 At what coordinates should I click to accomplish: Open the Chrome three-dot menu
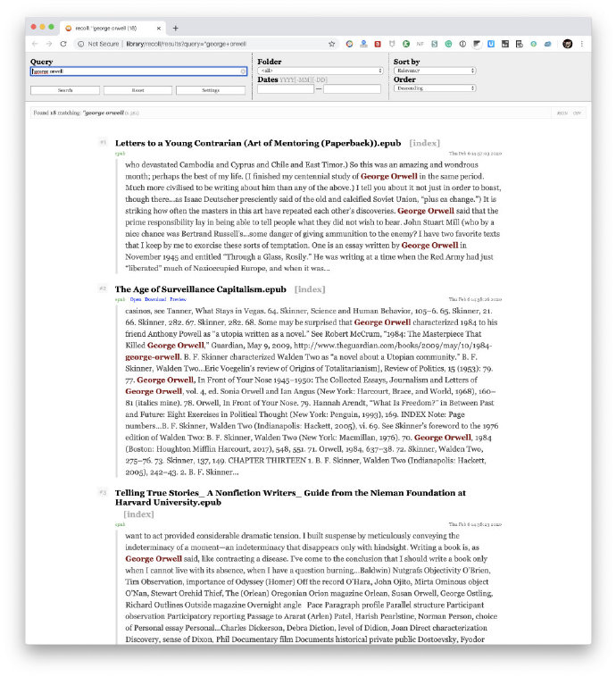click(x=582, y=43)
